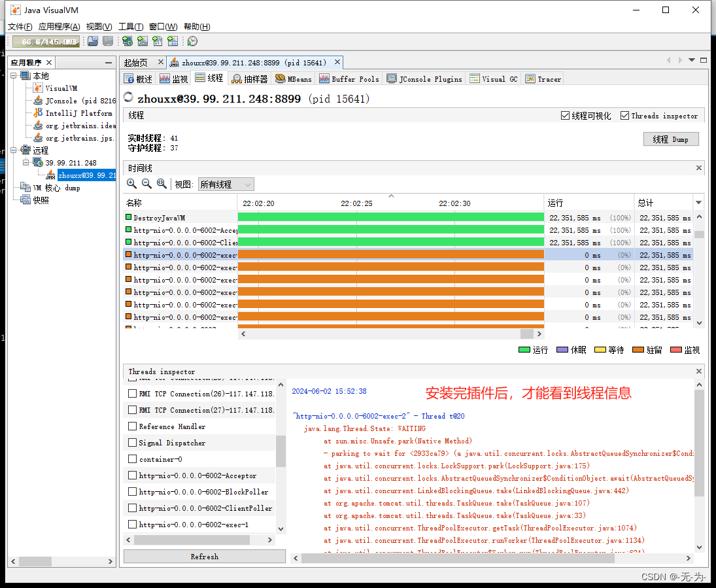Click the orange 驻留 legend swatch
The image size is (716, 588).
tap(638, 350)
